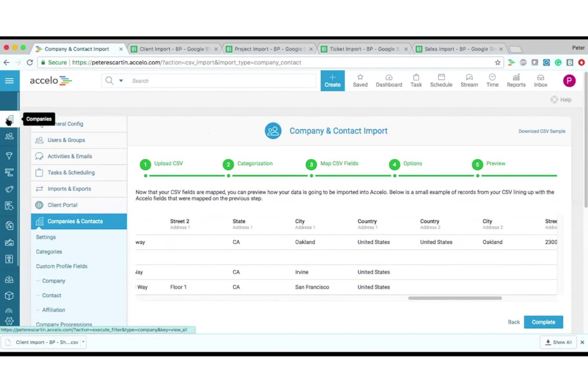Image resolution: width=588 pixels, height=392 pixels.
Task: Open Sales funnel icon in sidebar
Action: [10, 156]
